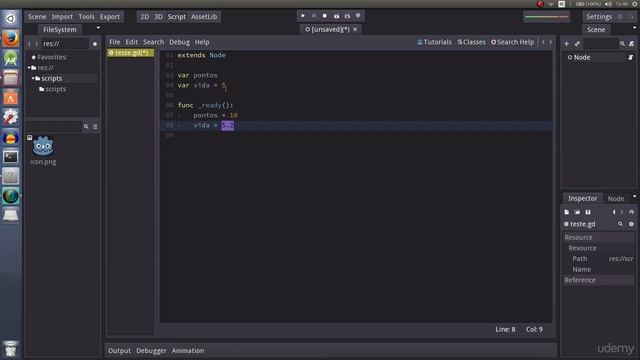
Task: Collapse the parent scripts folder
Action: (x=33, y=78)
